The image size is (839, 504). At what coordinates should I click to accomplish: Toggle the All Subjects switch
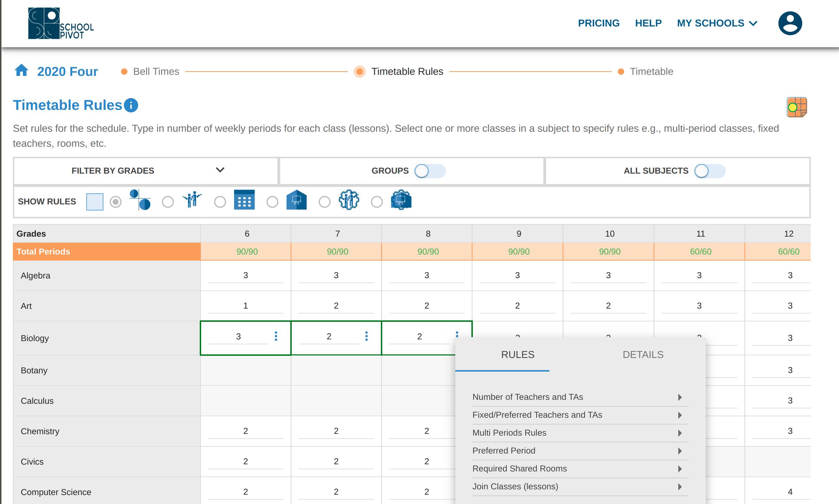pyautogui.click(x=710, y=171)
